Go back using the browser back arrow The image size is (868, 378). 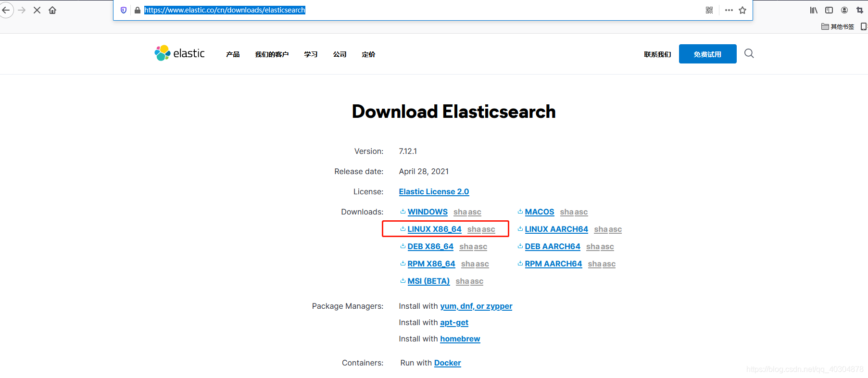click(x=6, y=10)
